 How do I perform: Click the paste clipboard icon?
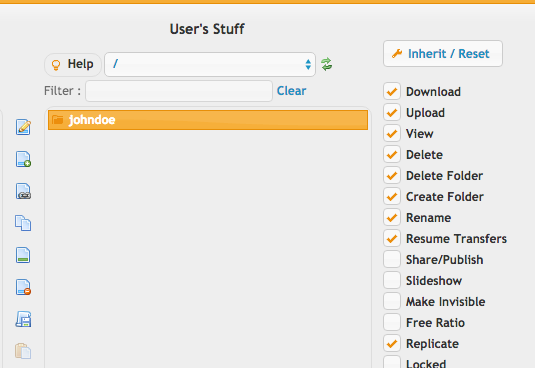[23, 351]
